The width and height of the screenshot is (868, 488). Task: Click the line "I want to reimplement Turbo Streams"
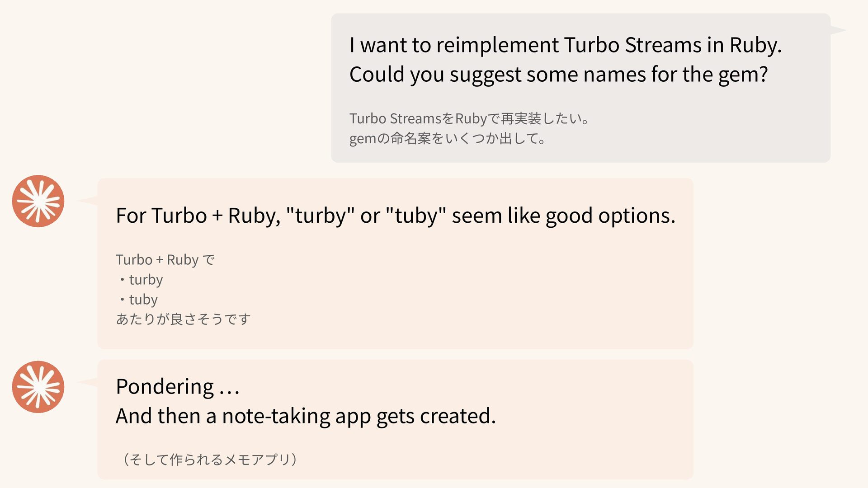coord(565,45)
